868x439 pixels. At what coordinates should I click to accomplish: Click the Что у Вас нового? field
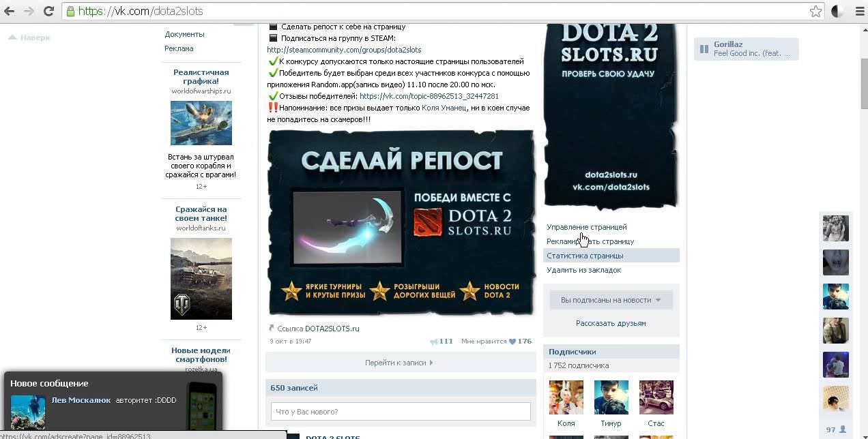coord(401,412)
